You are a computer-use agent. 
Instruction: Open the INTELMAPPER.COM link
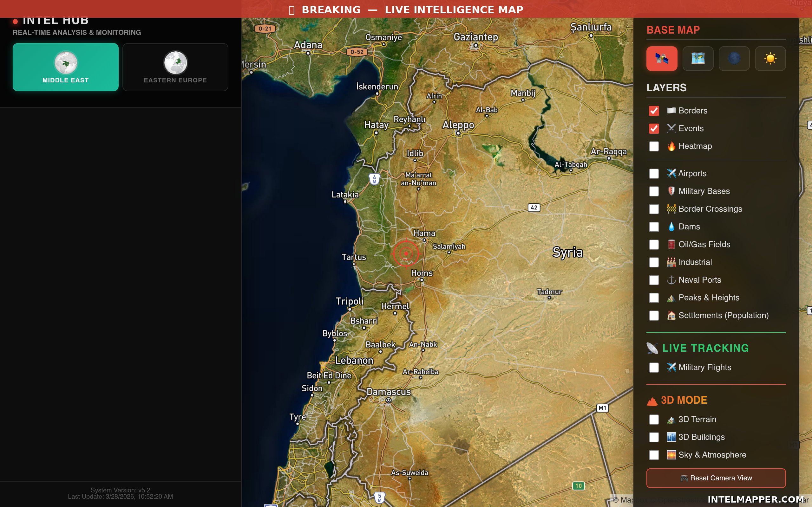point(756,499)
